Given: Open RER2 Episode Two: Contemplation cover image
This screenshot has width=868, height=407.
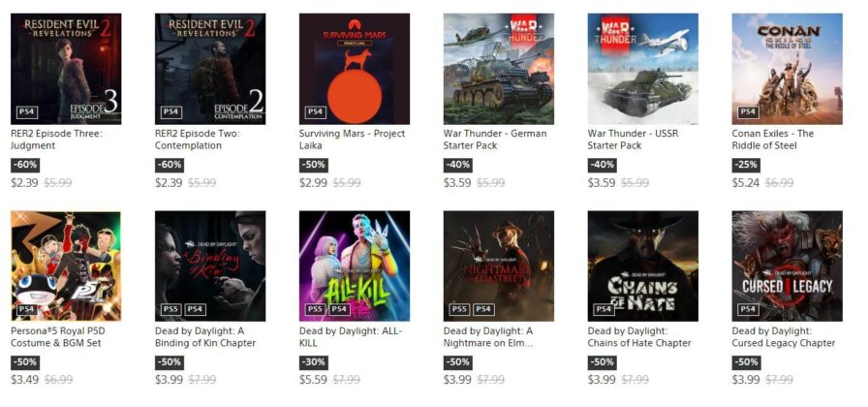Looking at the screenshot, I should (x=210, y=69).
